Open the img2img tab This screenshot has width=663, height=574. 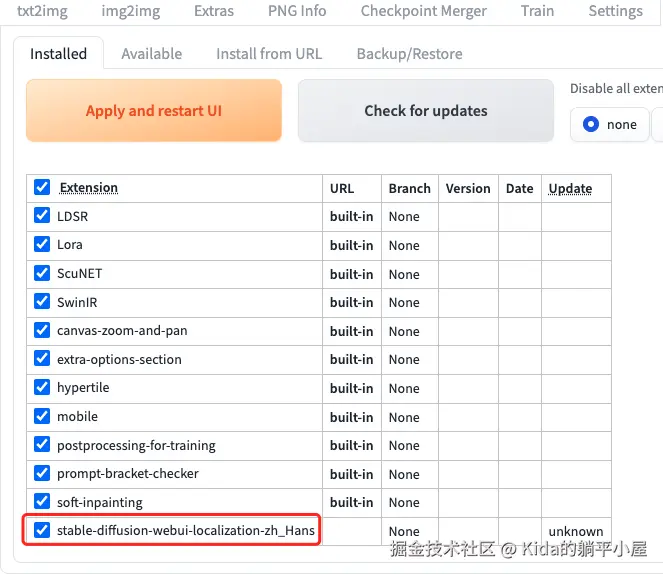[131, 11]
